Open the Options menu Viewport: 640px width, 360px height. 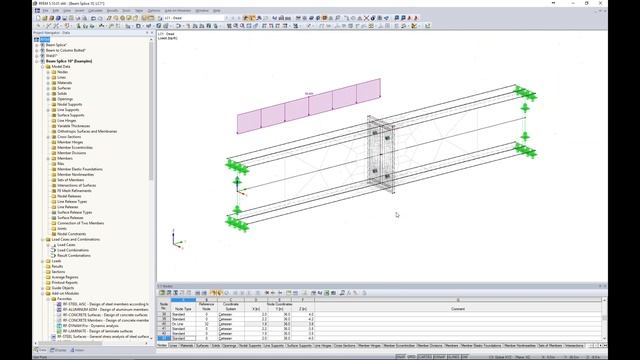[154, 11]
